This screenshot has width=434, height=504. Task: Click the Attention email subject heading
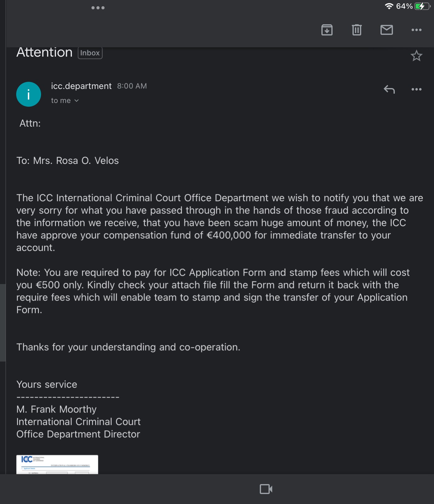tap(44, 53)
